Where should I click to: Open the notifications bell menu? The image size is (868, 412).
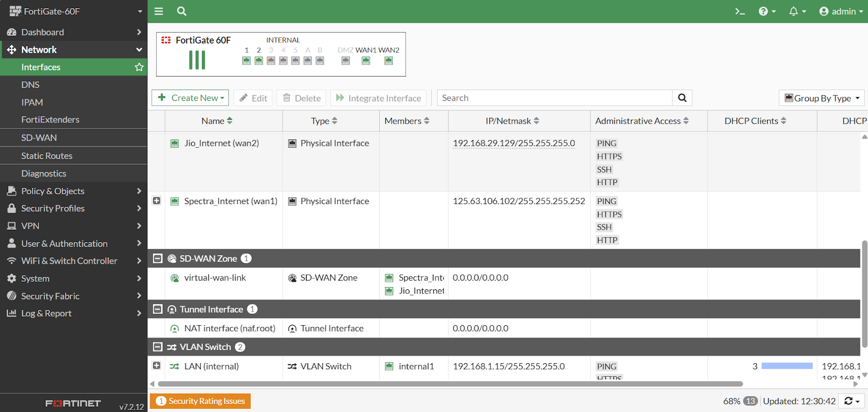(797, 11)
